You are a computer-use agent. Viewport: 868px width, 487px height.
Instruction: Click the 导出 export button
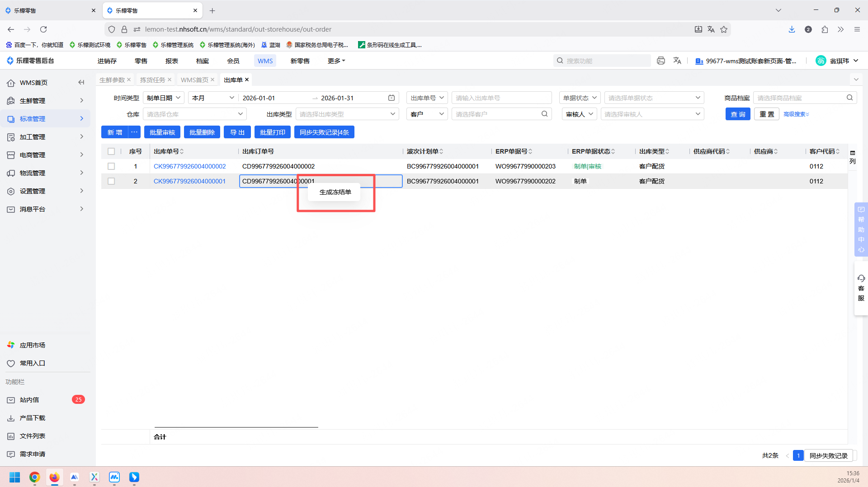coord(237,132)
